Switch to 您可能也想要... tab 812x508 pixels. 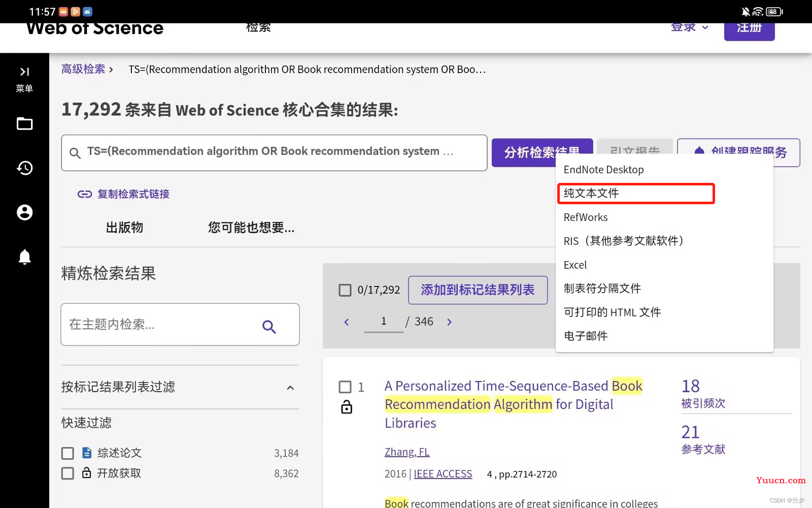[x=251, y=228]
